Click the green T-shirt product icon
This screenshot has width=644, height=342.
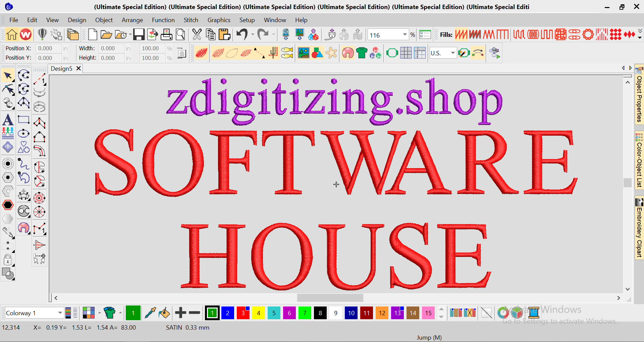(362, 53)
